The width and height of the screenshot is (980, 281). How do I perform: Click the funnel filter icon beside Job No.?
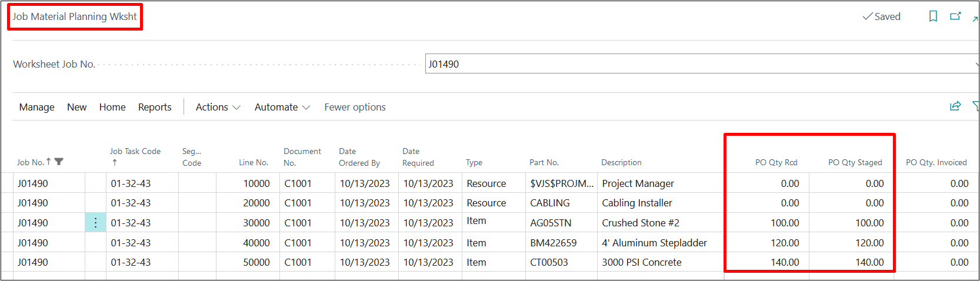59,162
